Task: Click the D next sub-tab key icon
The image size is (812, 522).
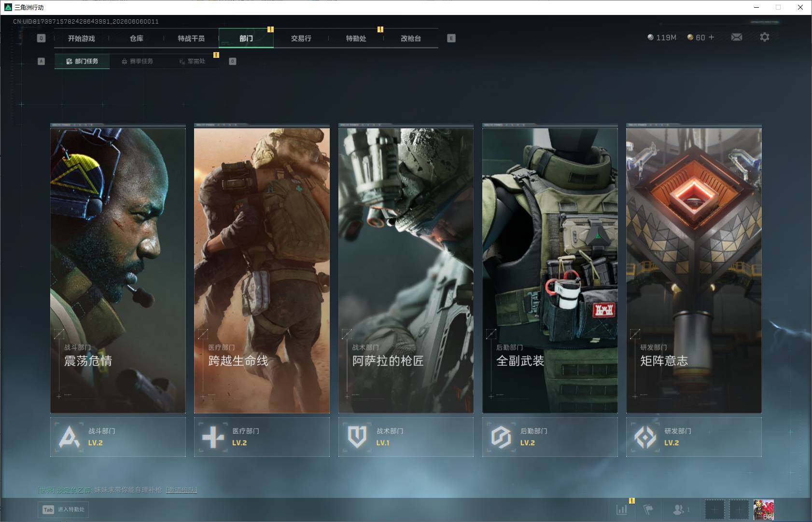Action: tap(233, 61)
